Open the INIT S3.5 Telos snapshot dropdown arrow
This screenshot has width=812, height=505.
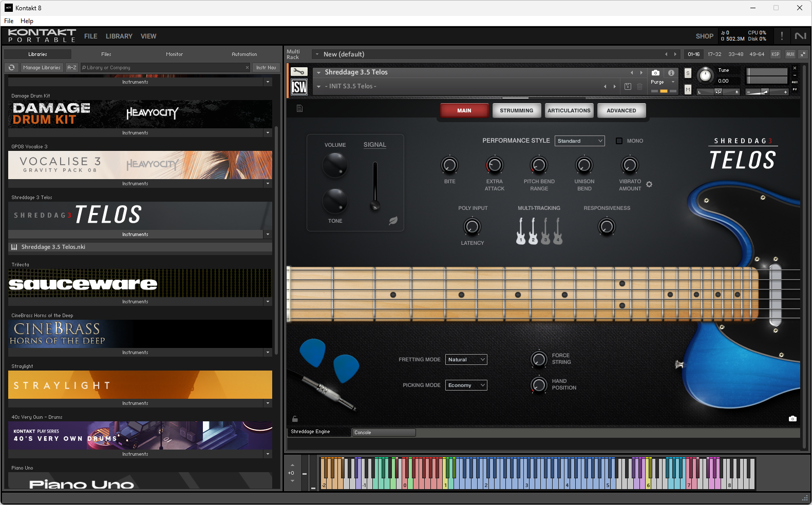click(318, 87)
